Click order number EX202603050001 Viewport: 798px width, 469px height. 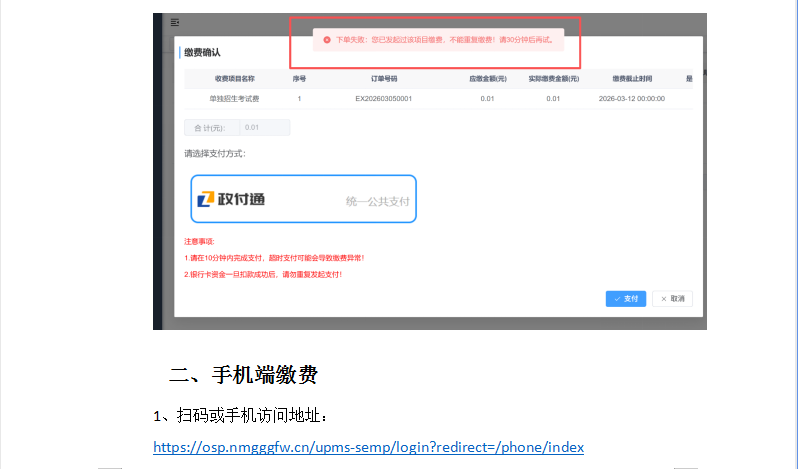pyautogui.click(x=383, y=99)
